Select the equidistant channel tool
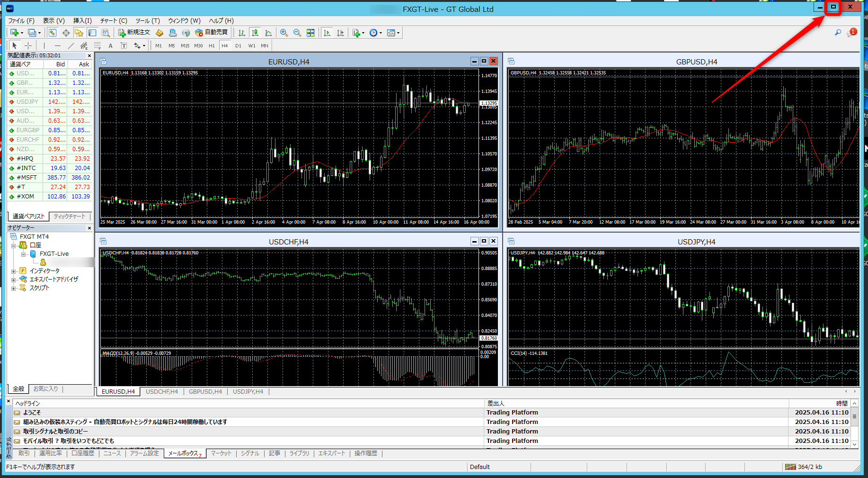Image resolution: width=868 pixels, height=478 pixels. pyautogui.click(x=84, y=45)
